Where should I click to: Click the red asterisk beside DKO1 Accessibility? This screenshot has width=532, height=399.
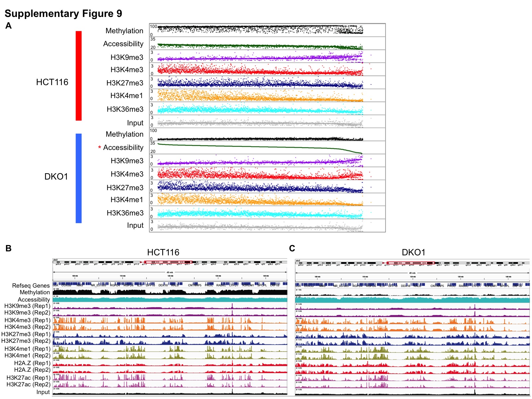99,148
